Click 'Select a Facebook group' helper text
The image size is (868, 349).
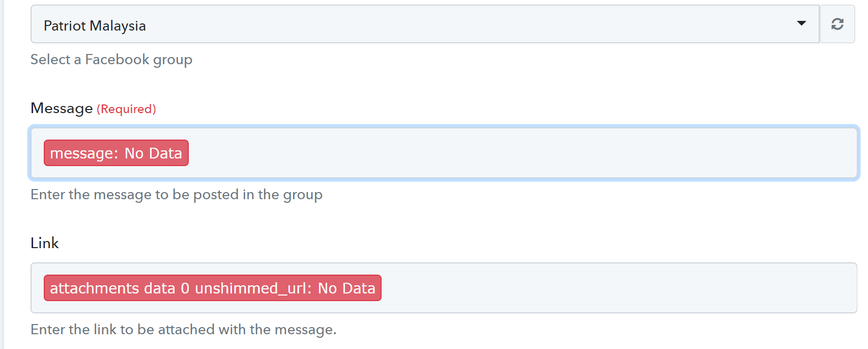(111, 60)
